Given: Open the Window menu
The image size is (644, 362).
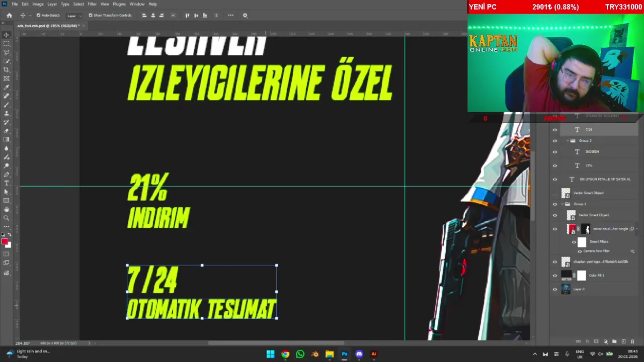Looking at the screenshot, I should [137, 4].
